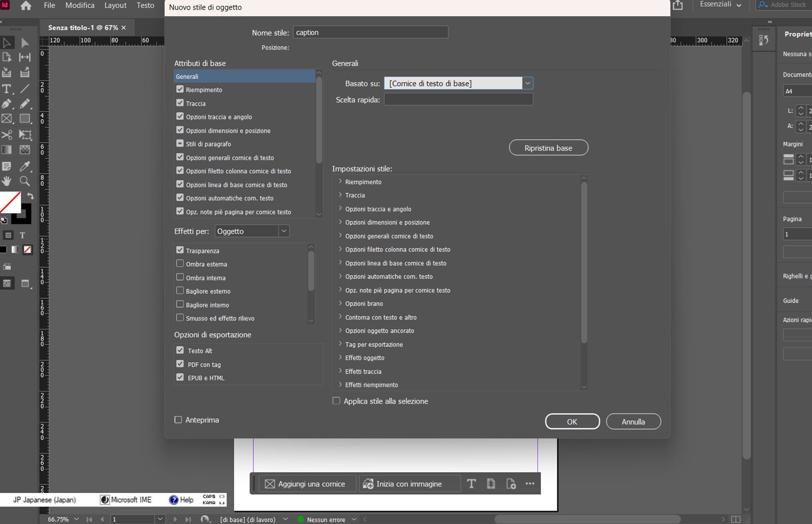Open the Testo menu
This screenshot has height=524, width=812.
(145, 6)
